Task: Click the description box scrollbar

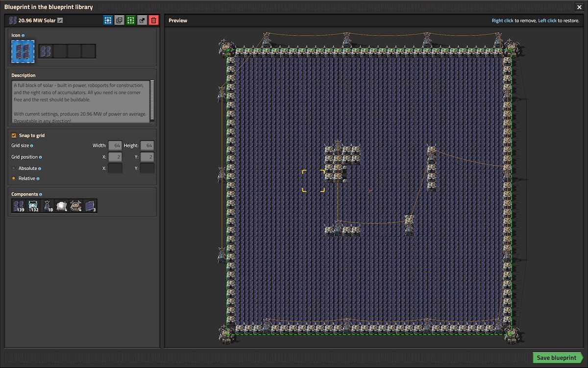Action: [x=152, y=100]
